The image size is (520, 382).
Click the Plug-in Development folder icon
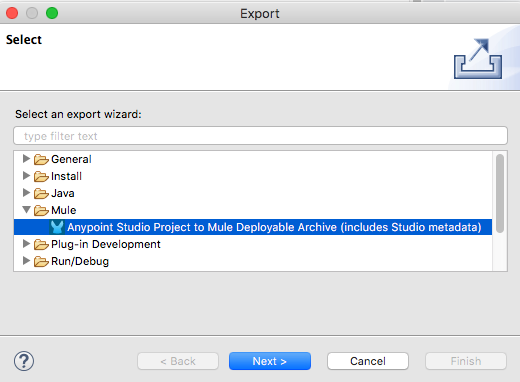pos(41,244)
